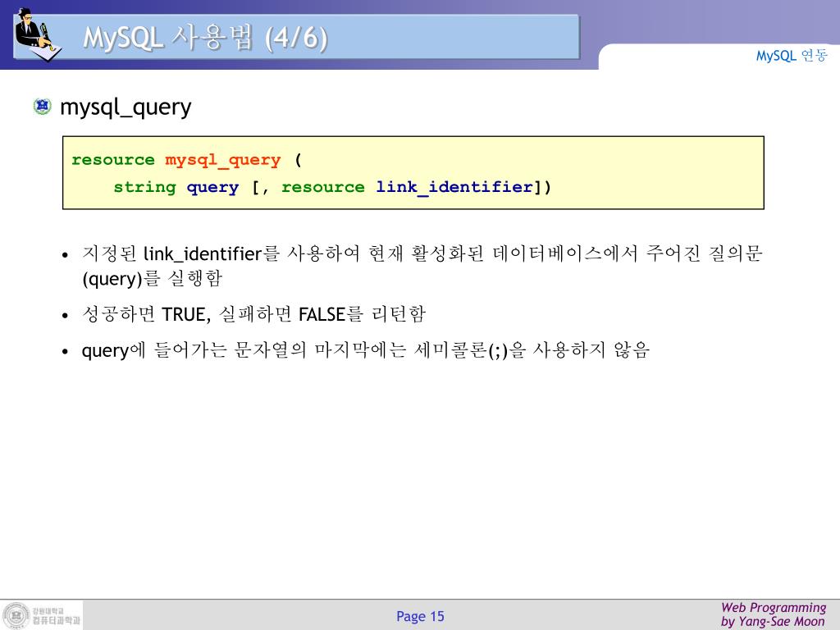Click the "link_identifier" parameter in code box
Viewport: 840px width, 630px height.
pos(454,187)
